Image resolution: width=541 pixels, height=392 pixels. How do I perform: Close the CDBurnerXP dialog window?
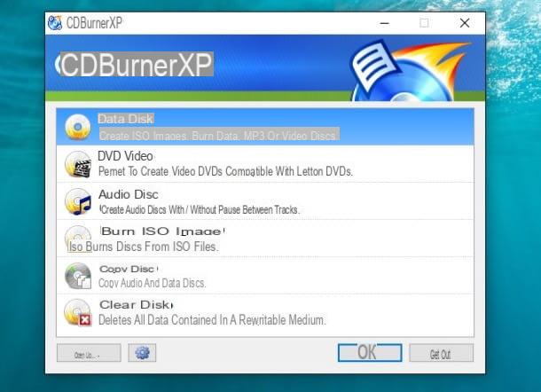pyautogui.click(x=464, y=23)
